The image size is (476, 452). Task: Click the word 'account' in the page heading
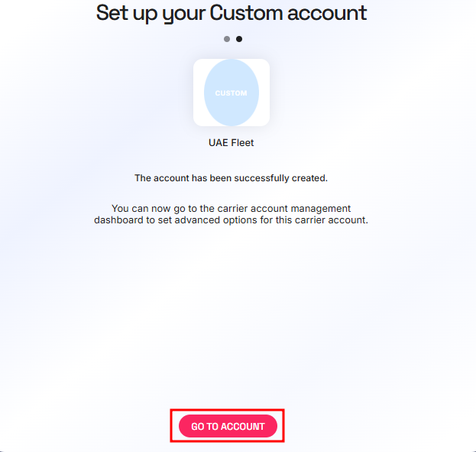click(x=327, y=13)
